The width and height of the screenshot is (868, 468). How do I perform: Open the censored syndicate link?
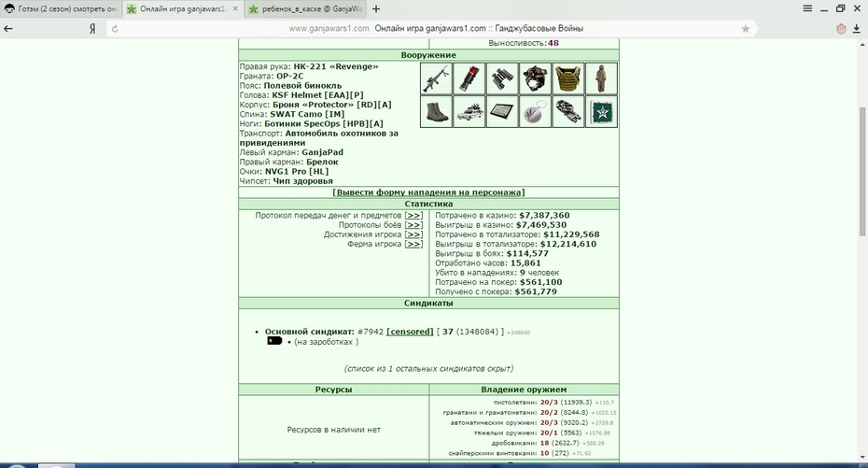(x=410, y=332)
